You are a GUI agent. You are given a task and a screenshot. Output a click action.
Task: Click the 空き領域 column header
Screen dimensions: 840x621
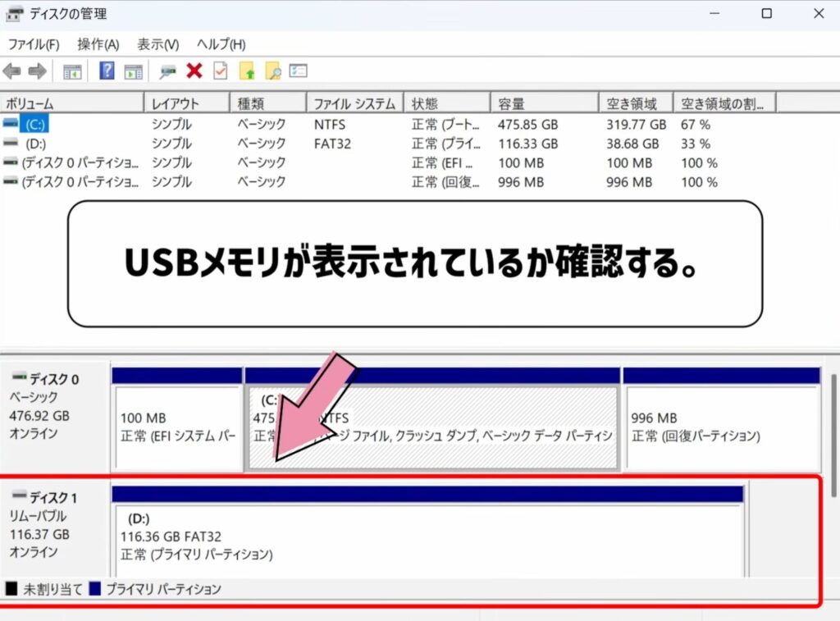[632, 103]
